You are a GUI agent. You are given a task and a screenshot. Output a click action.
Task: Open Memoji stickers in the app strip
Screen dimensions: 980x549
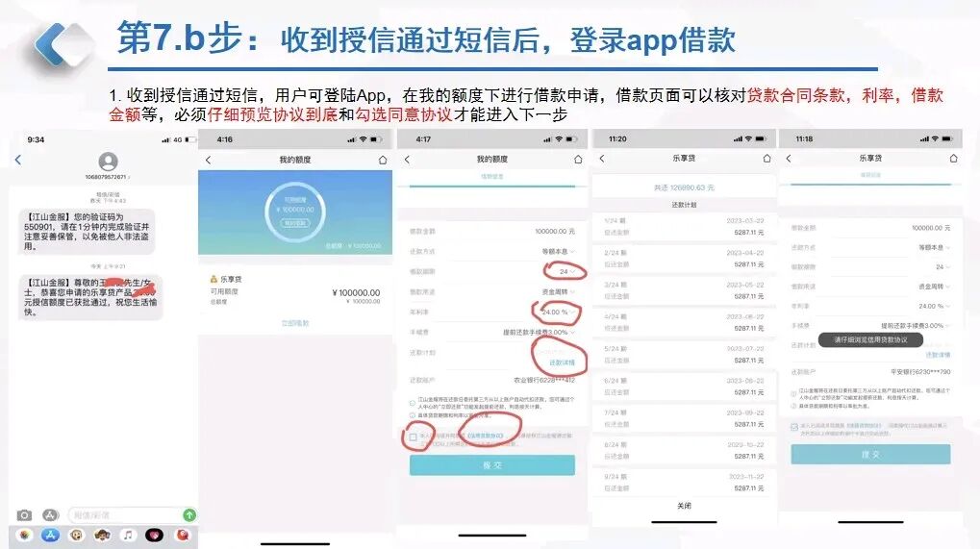pyautogui.click(x=103, y=535)
